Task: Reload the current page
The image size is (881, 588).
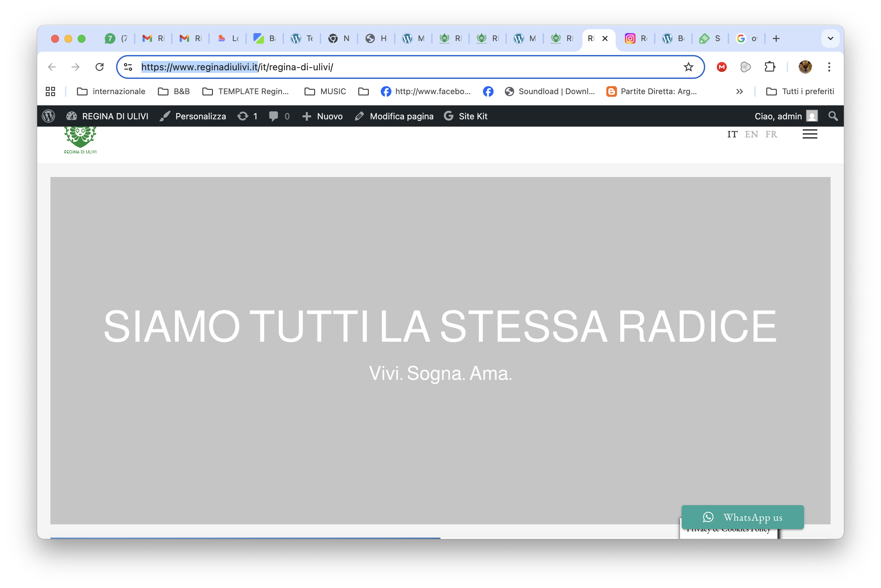Action: tap(100, 67)
